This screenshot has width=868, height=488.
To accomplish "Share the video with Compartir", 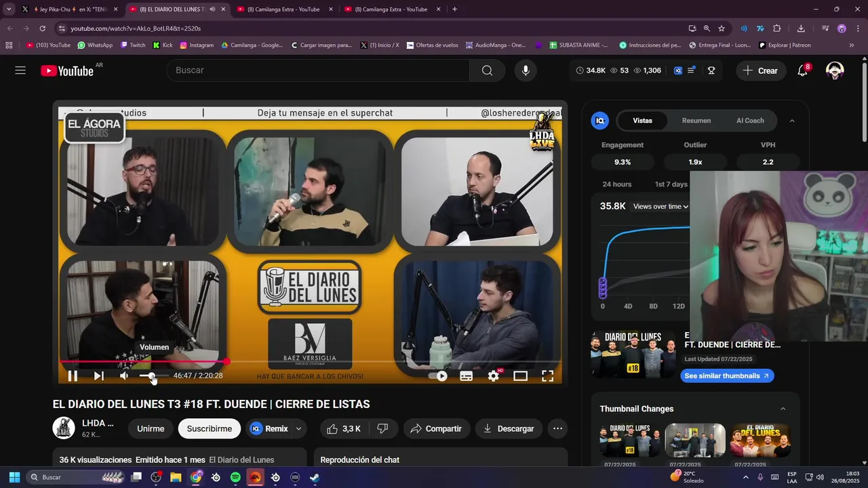I will [437, 428].
